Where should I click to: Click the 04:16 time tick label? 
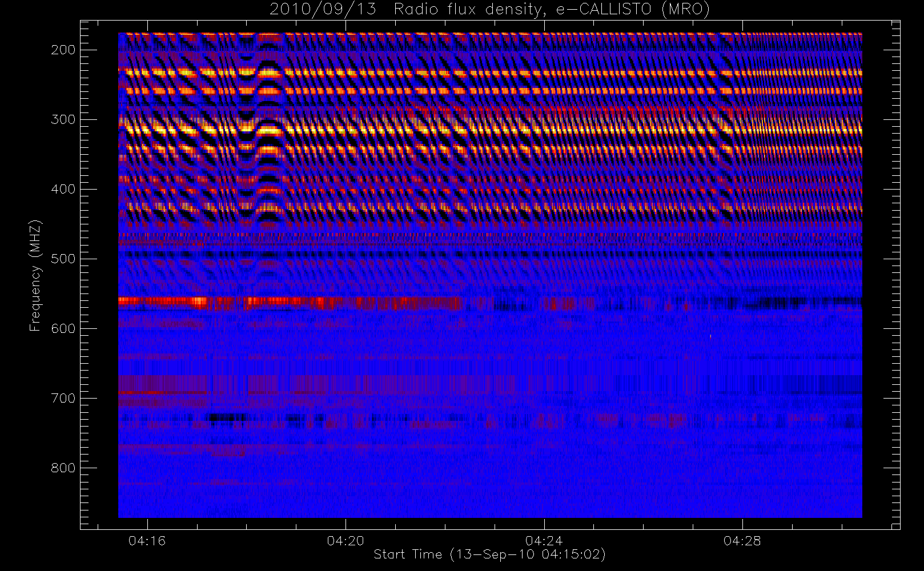pos(147,541)
